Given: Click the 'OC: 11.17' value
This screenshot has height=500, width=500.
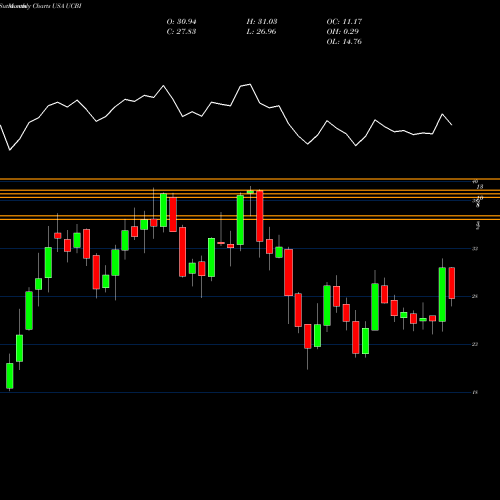Looking at the screenshot, I should pyautogui.click(x=344, y=22).
